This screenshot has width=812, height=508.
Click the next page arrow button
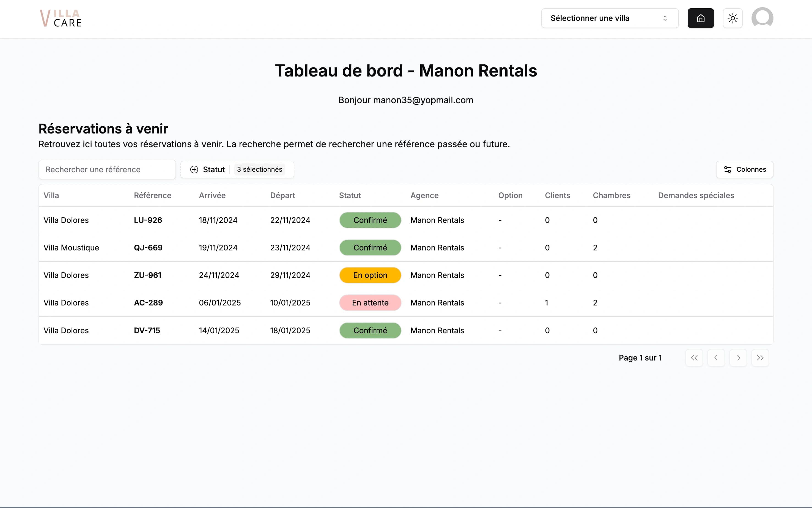pos(739,358)
